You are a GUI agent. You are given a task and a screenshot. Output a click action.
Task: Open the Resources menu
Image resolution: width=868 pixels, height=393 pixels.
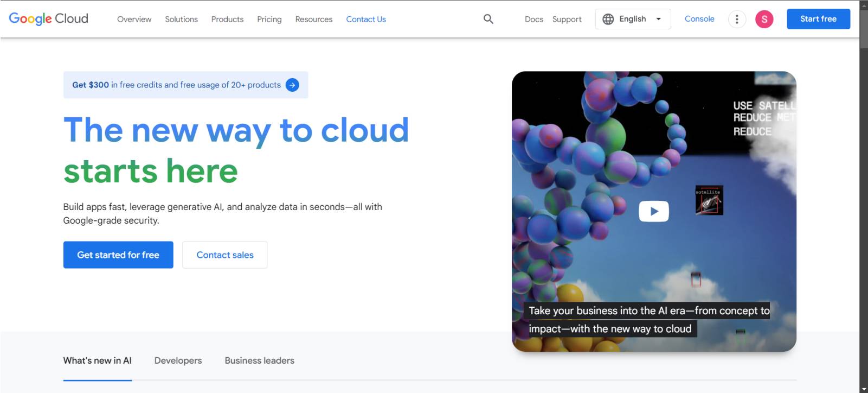(313, 19)
